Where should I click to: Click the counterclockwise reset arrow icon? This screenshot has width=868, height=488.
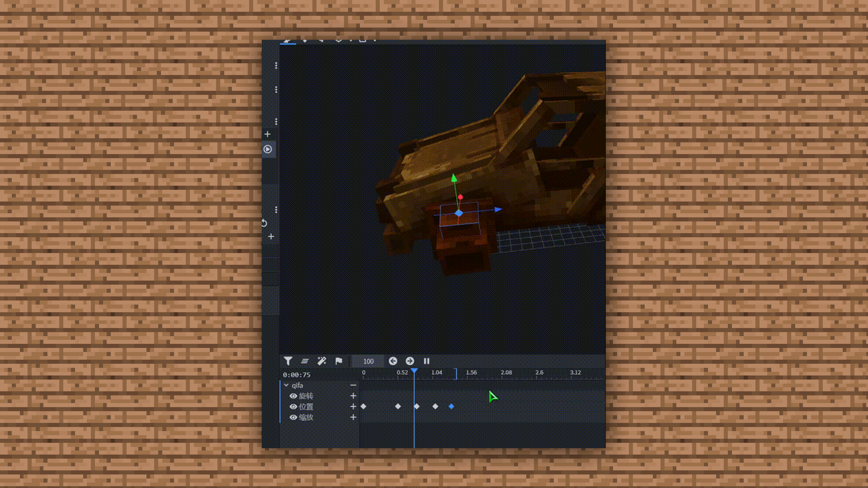point(264,223)
